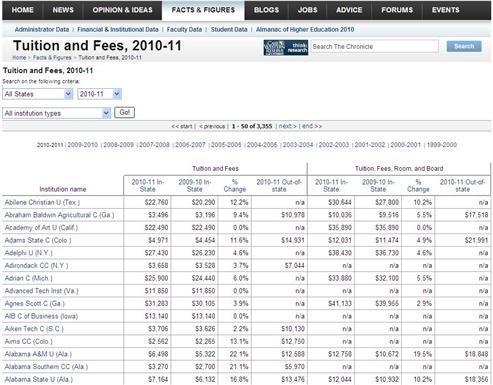Screen dimensions: 493x385
Task: Open Alabama A&M U (Ala.) link
Action: [38, 354]
